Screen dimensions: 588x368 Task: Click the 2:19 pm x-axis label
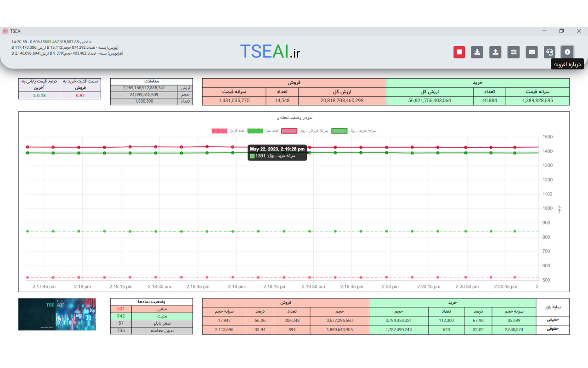click(x=236, y=286)
